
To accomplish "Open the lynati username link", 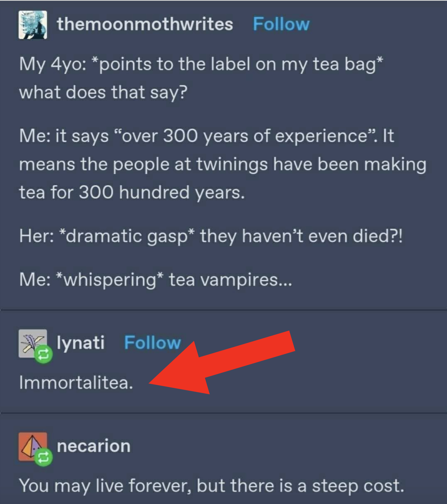I will click(80, 343).
